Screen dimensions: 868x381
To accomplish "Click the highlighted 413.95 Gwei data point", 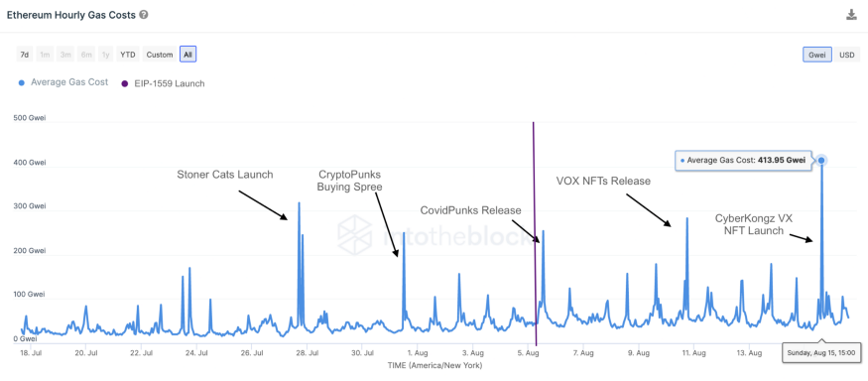I will coord(821,160).
